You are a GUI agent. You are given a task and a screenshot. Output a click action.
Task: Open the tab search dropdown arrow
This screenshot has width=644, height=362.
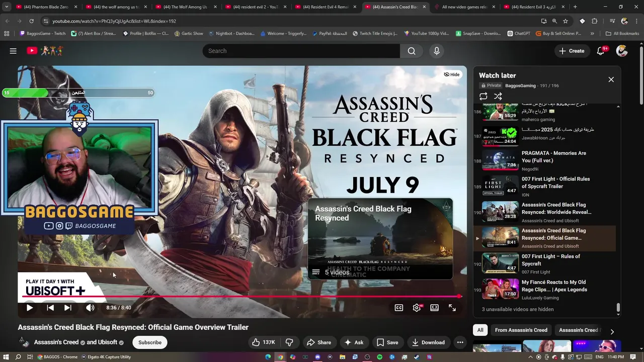7,7
